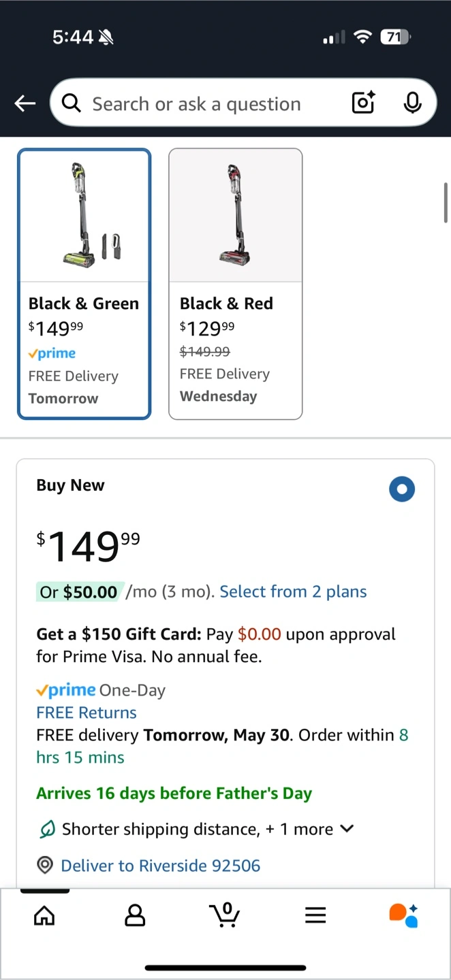
Task: Tap the location pin icon
Action: pos(45,866)
